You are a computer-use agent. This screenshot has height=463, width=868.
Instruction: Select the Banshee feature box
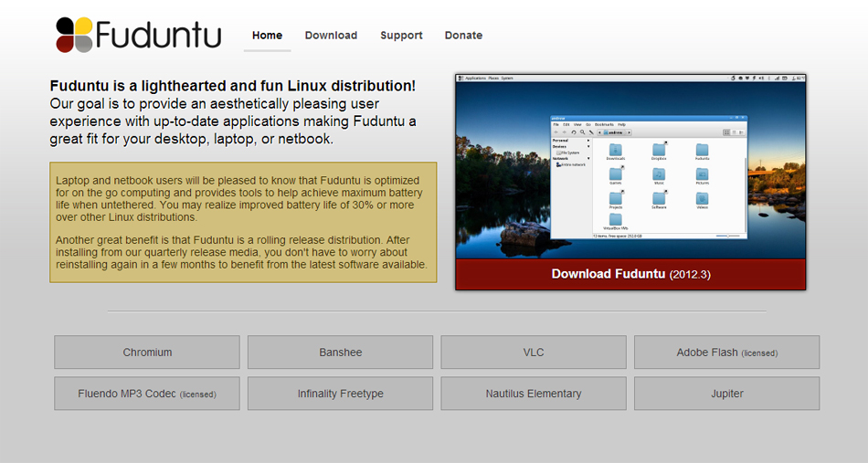point(341,353)
